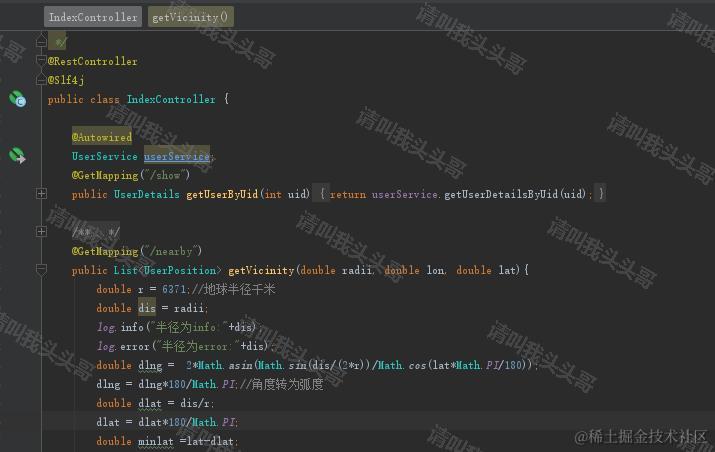
Task: Click the radii parameter in getVicinity signature
Action: (357, 270)
